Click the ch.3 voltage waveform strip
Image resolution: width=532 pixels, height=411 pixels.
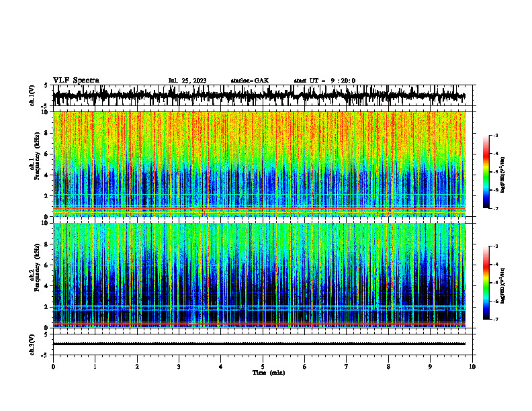click(263, 345)
